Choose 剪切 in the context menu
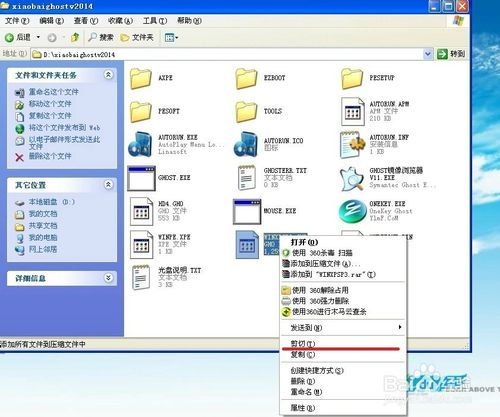500x417 pixels. (303, 344)
